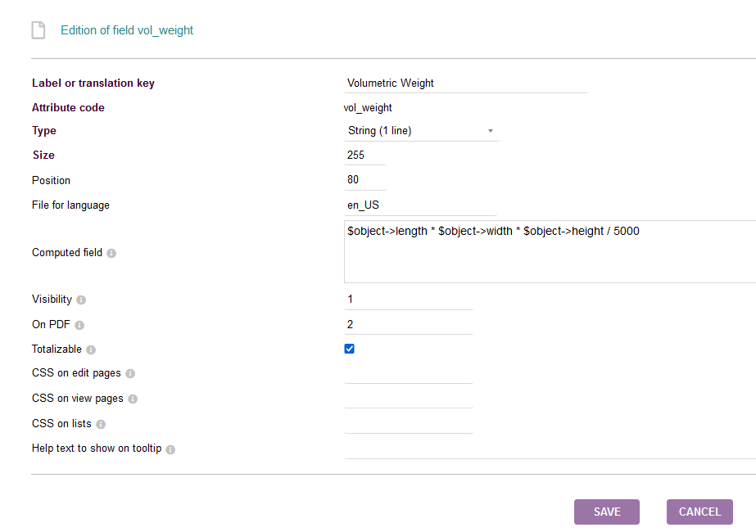Image resolution: width=756 pixels, height=532 pixels.
Task: Click the Volumetric Weight label input
Action: point(466,83)
